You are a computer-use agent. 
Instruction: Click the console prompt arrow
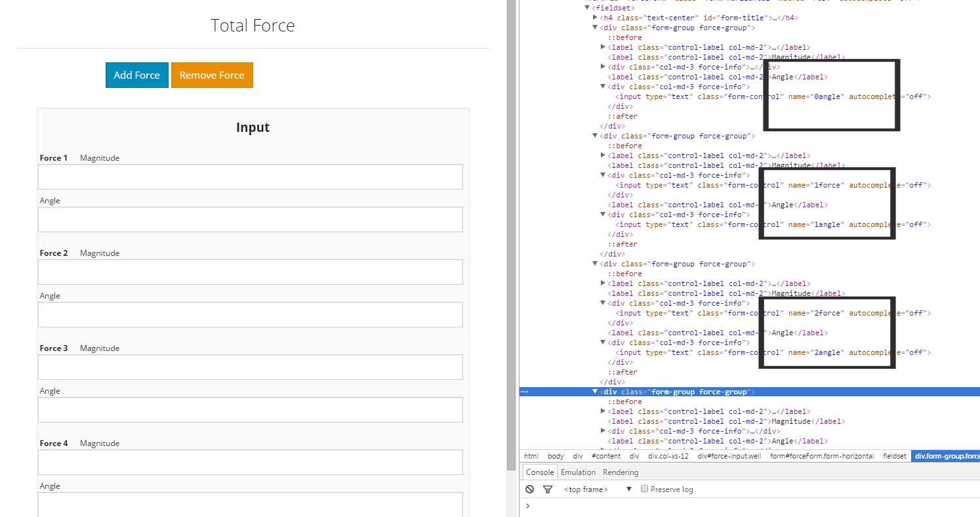(528, 506)
